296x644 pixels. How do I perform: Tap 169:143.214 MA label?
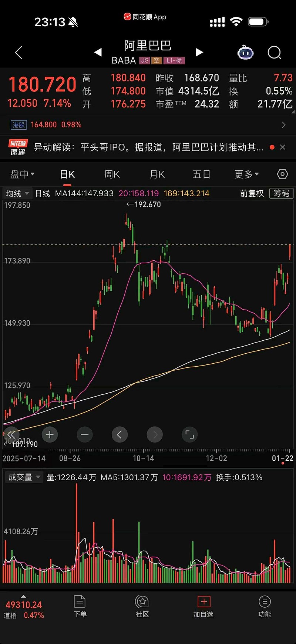click(186, 193)
